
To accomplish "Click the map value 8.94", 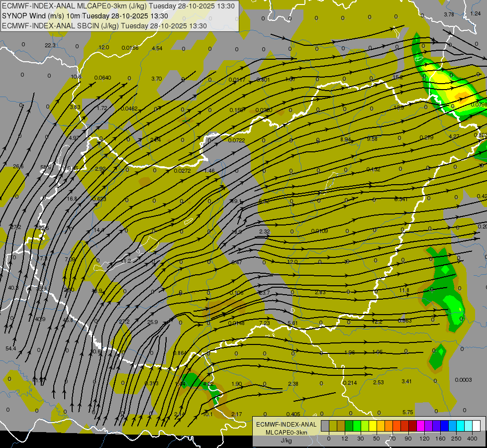I will coord(345,139).
